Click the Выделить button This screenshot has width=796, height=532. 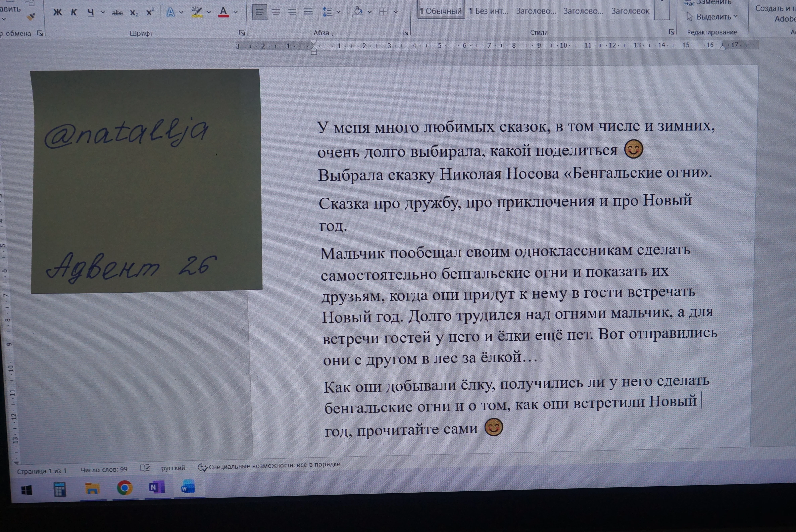713,17
